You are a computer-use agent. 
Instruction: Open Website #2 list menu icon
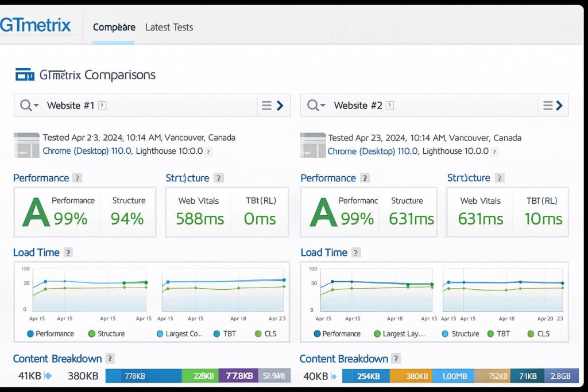pos(548,106)
